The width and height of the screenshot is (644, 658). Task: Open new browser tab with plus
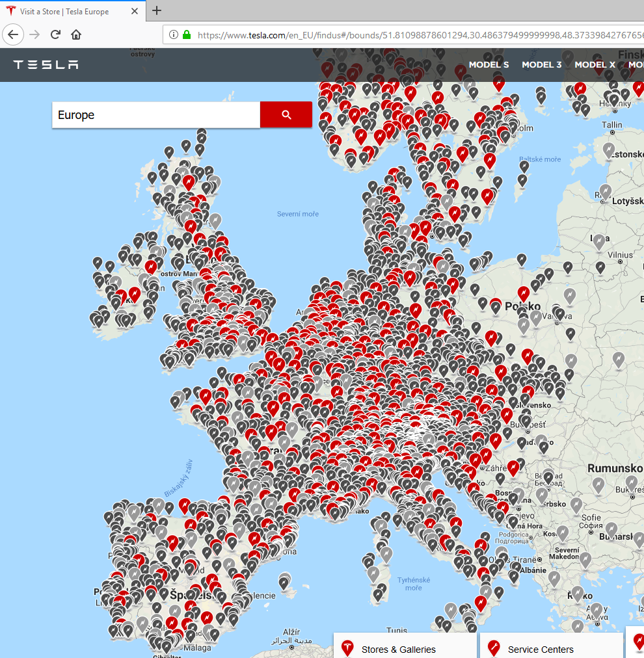coord(157,11)
